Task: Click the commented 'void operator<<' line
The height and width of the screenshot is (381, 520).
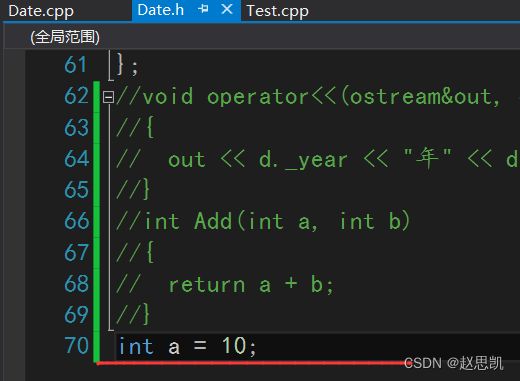Action: [x=308, y=97]
